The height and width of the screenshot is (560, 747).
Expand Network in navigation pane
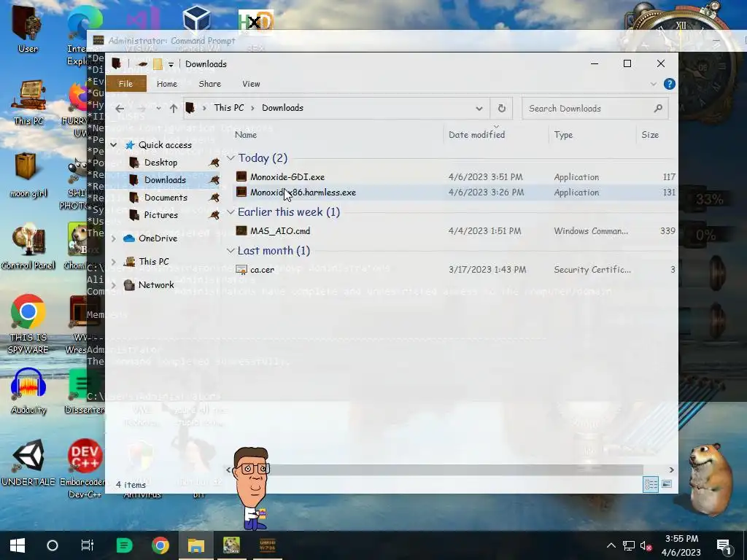(x=113, y=285)
